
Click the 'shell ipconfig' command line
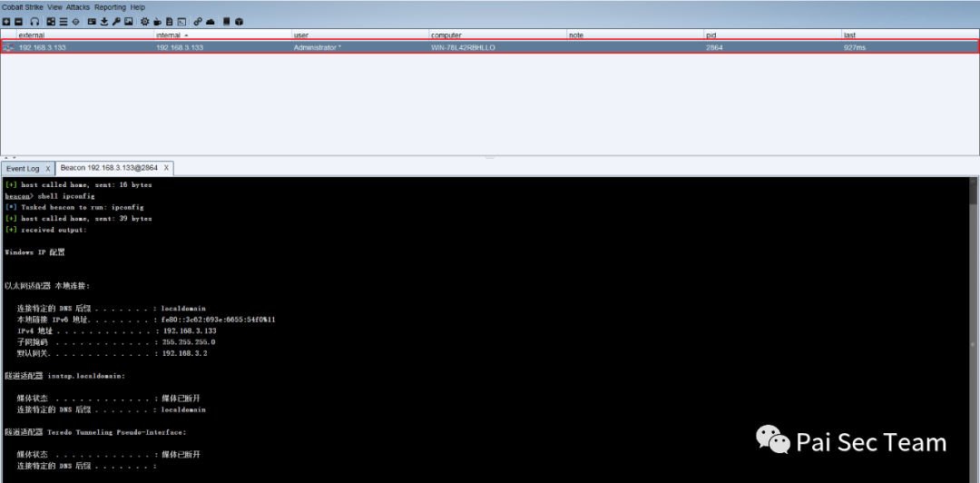49,196
